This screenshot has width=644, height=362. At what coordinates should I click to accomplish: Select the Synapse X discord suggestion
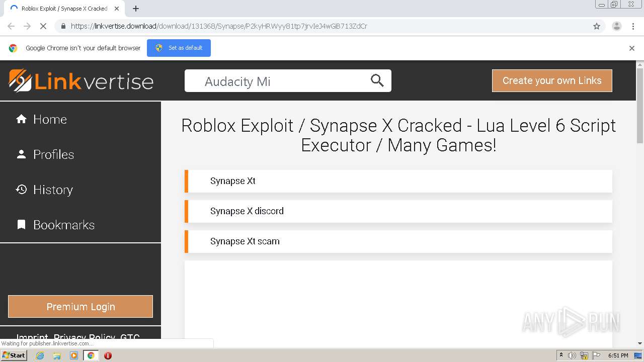click(x=398, y=211)
